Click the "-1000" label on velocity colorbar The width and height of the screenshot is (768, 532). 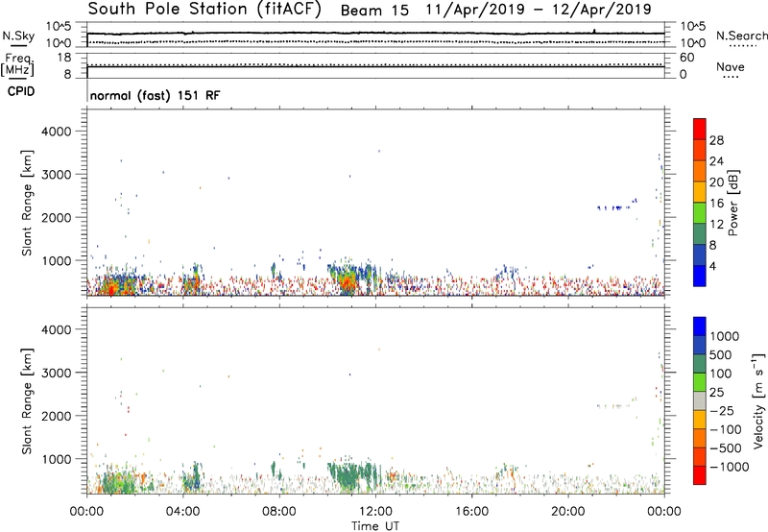[730, 467]
